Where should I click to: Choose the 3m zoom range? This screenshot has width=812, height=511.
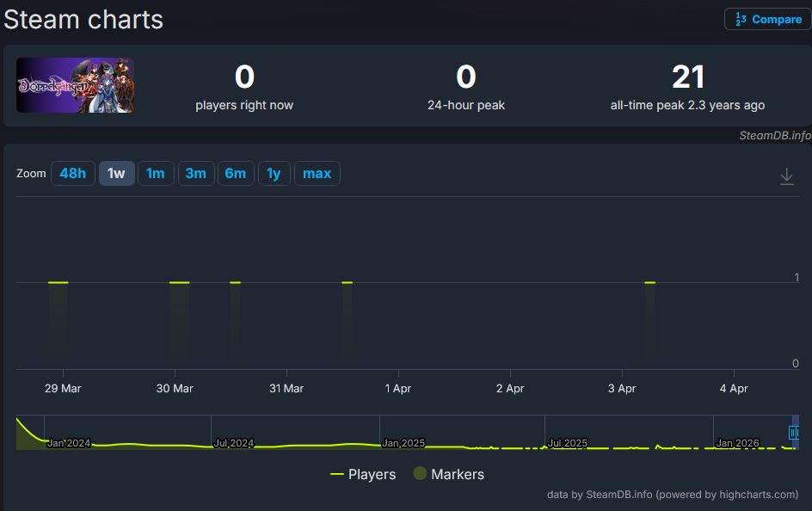coord(196,174)
